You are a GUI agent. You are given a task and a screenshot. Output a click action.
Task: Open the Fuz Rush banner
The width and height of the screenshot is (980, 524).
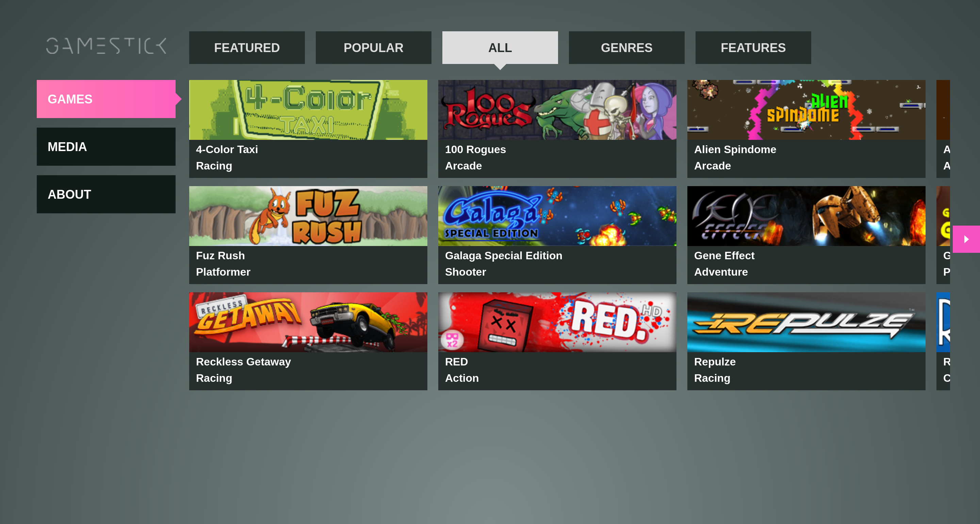(x=308, y=216)
